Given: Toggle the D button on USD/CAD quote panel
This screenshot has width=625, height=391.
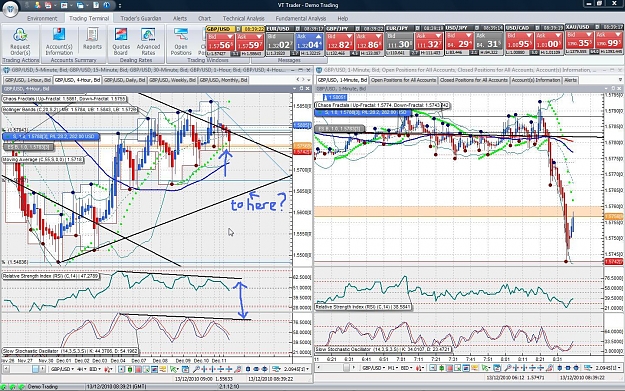Looking at the screenshot, I should 537,28.
